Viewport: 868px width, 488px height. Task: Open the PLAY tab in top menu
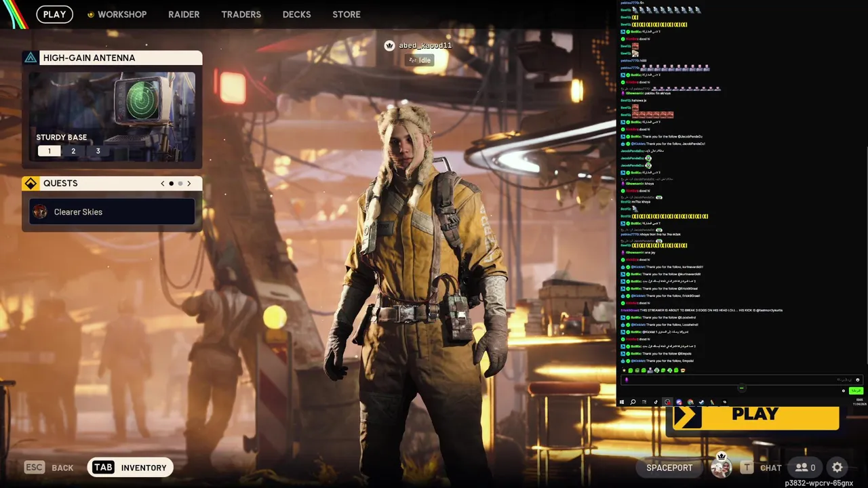coord(54,14)
